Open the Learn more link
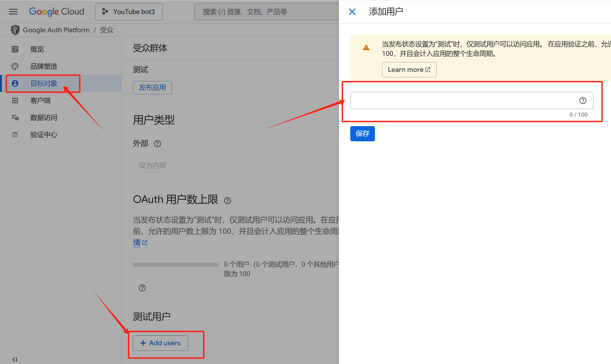Viewport: 611px width, 364px height. (x=409, y=70)
